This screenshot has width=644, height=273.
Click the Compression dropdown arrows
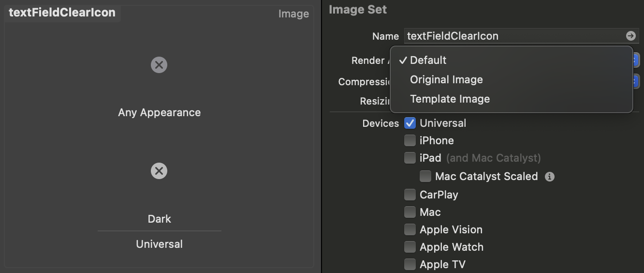point(637,81)
